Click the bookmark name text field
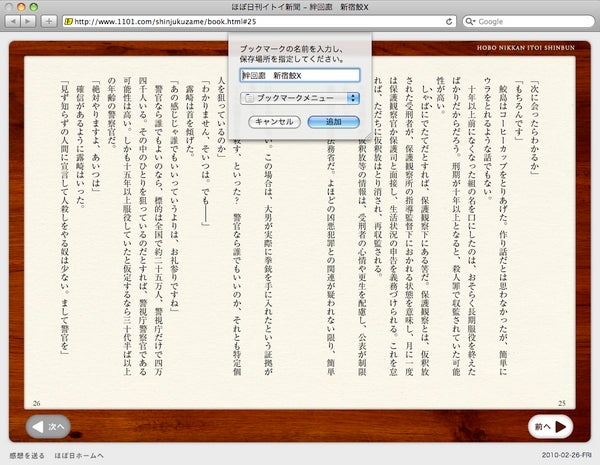The height and width of the screenshot is (465, 600). click(x=299, y=74)
